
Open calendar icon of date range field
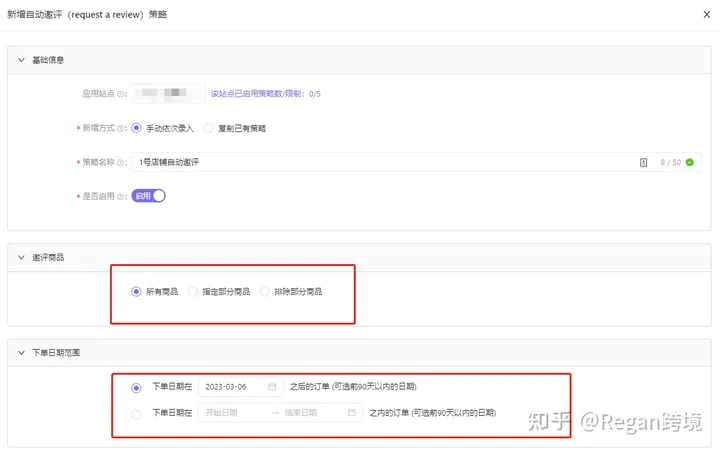[352, 413]
